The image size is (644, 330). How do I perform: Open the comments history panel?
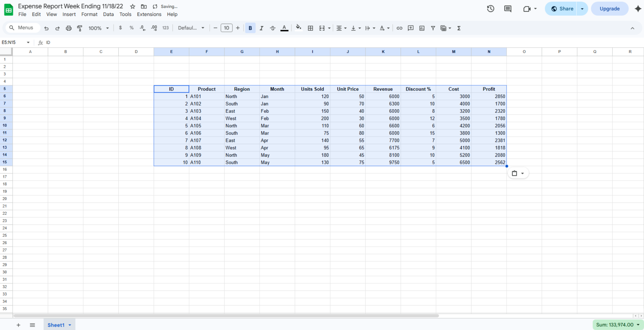(x=508, y=9)
